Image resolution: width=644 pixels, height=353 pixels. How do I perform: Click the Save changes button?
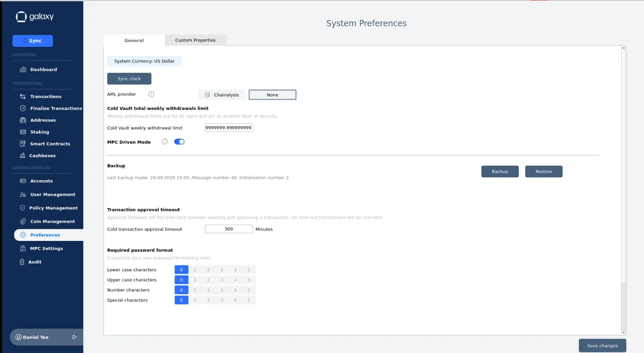(x=602, y=346)
